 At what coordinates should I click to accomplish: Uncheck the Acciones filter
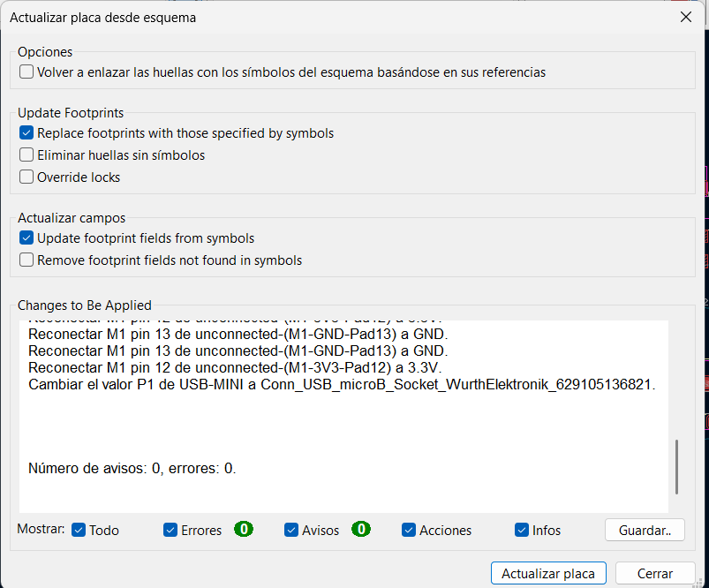click(x=409, y=530)
